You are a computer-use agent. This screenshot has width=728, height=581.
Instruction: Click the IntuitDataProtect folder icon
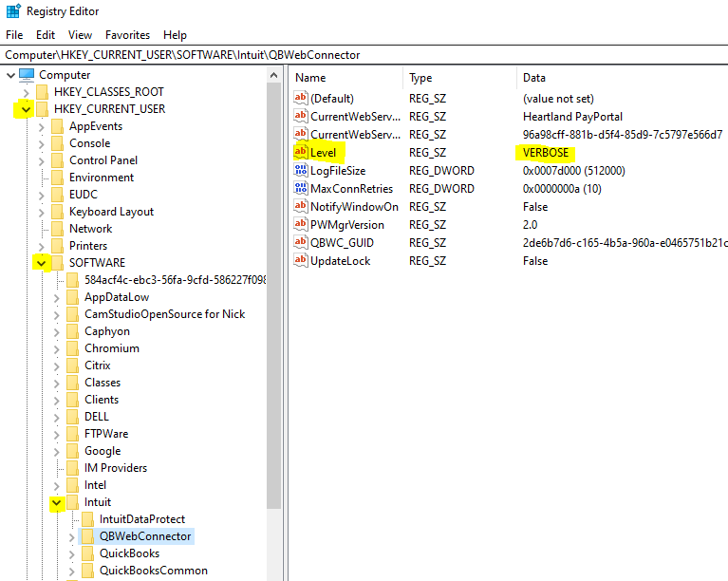pyautogui.click(x=87, y=519)
